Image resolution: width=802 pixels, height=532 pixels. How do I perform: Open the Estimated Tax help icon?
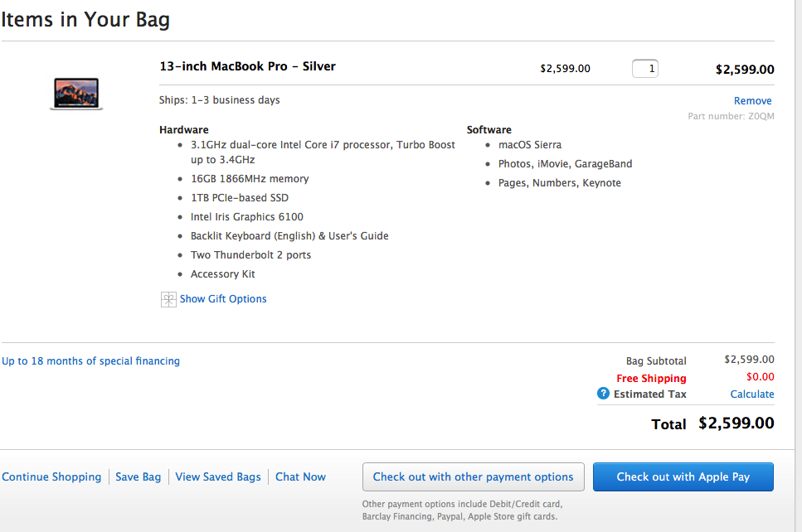603,394
